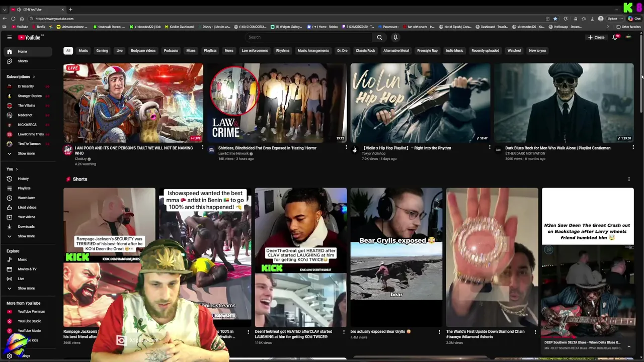Open the notifications bell
This screenshot has height=362, width=644.
coord(615,37)
